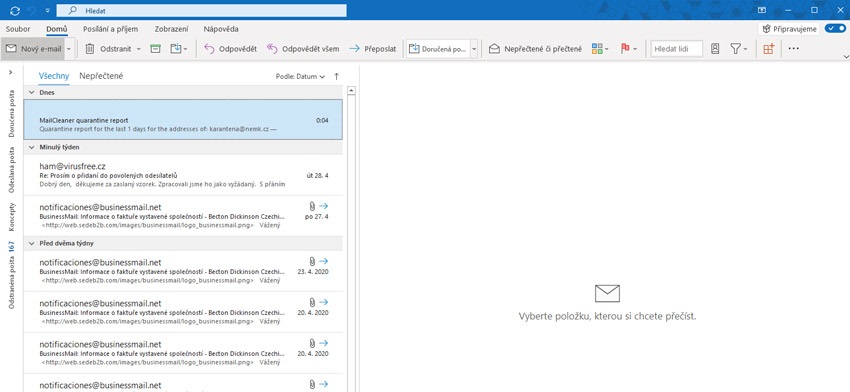Click the attachment paperclip on the po 27. 4 message
This screenshot has width=850, height=392.
(312, 206)
